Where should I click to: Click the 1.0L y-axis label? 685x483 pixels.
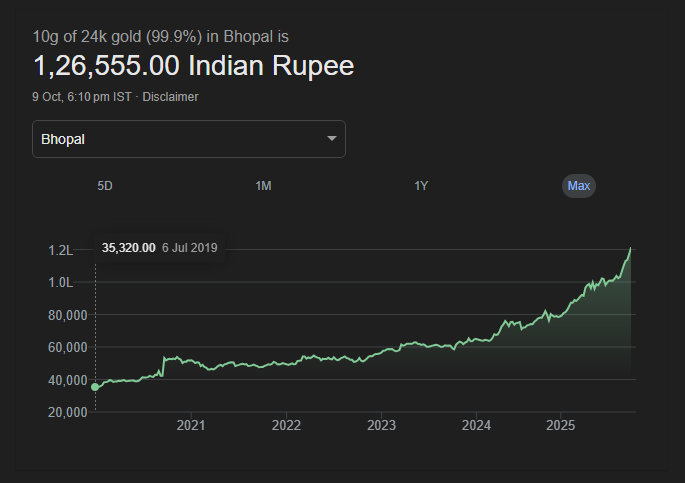point(61,282)
